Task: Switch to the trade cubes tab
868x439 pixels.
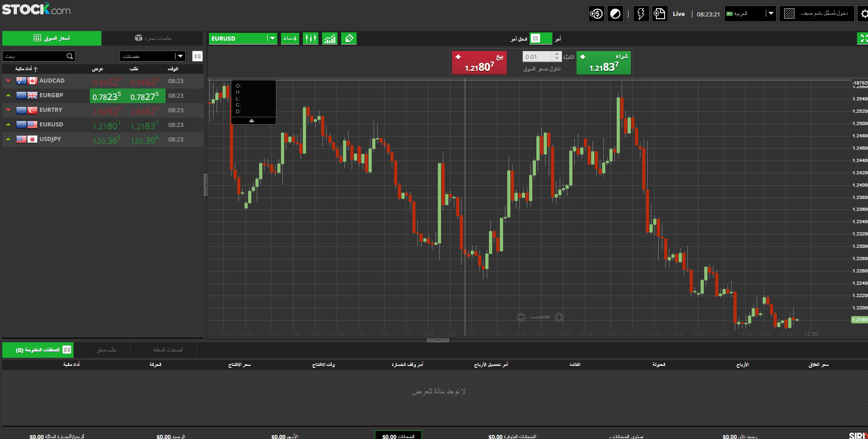Action: coord(152,38)
